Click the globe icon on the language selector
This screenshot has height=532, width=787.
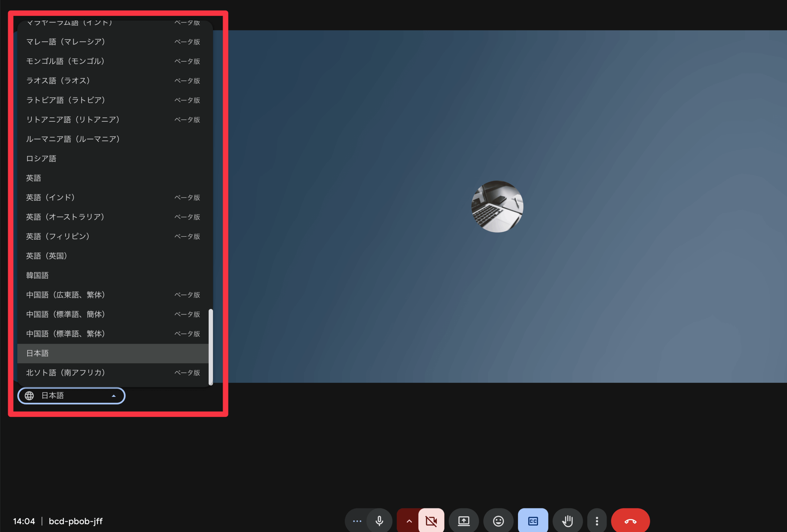[x=30, y=395]
